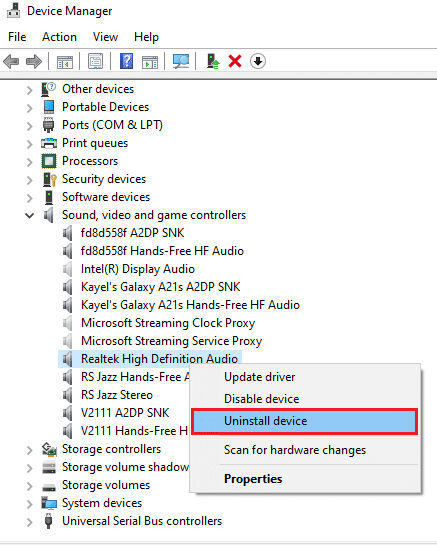Viewport: 437px width, 545px height.
Task: Select fd8d558f A2DP SNK device
Action: [x=132, y=233]
